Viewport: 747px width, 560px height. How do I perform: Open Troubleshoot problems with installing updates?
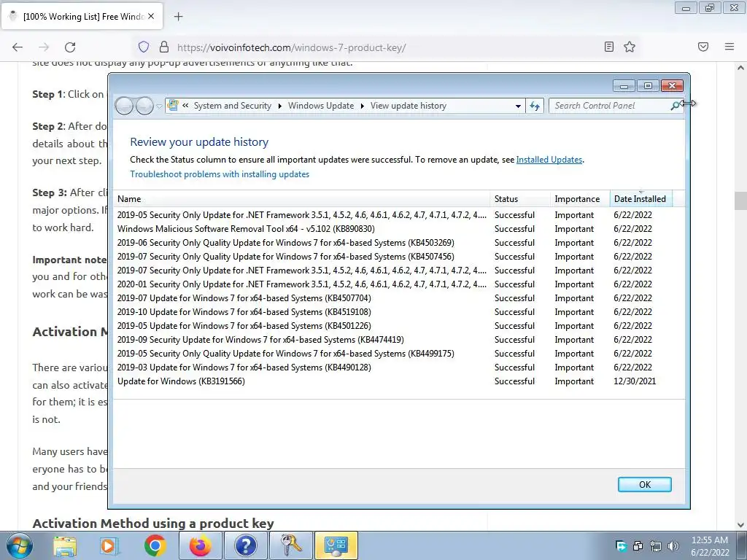point(220,174)
